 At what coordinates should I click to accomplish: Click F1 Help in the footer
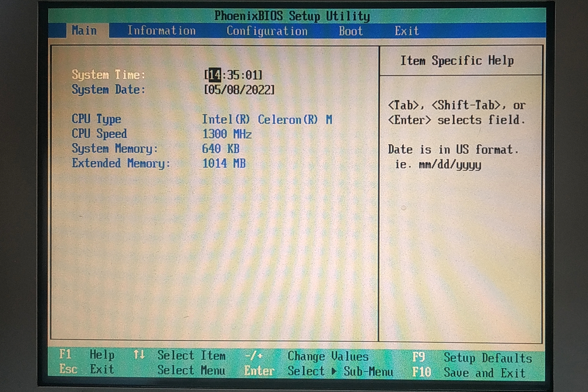[65, 354]
